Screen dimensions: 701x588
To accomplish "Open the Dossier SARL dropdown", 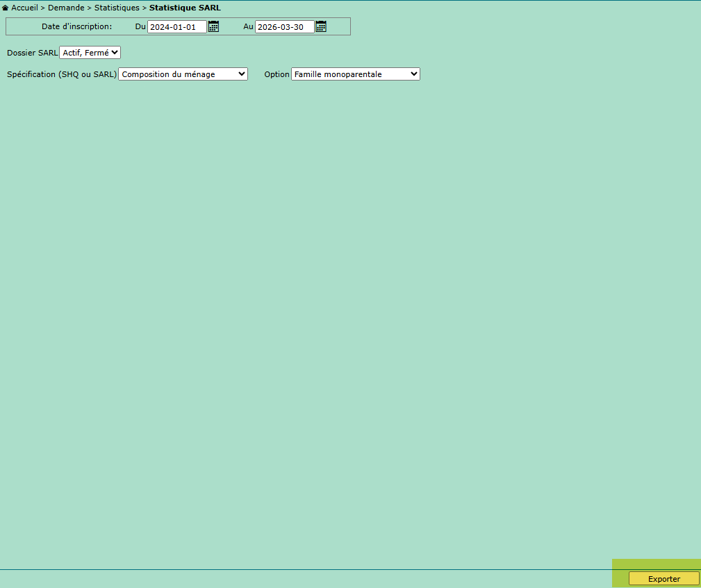I will (90, 53).
